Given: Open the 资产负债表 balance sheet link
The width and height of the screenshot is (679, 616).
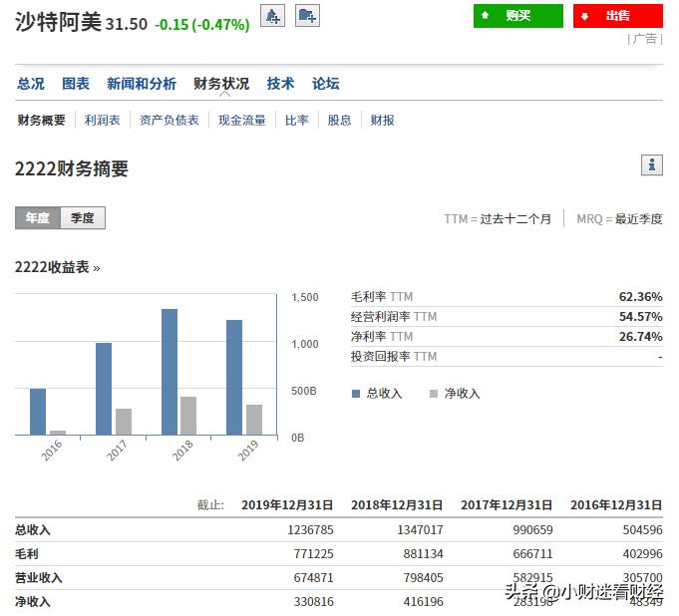Looking at the screenshot, I should coord(169,121).
